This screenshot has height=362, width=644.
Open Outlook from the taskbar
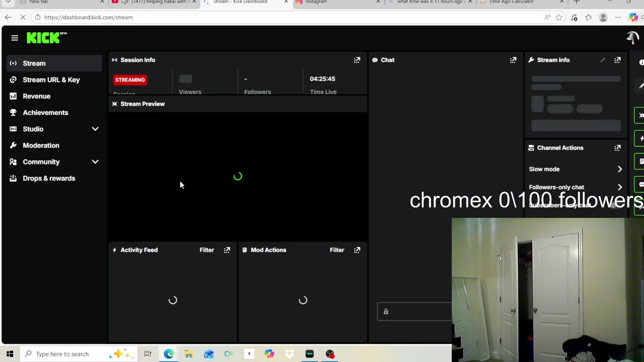pos(209,354)
